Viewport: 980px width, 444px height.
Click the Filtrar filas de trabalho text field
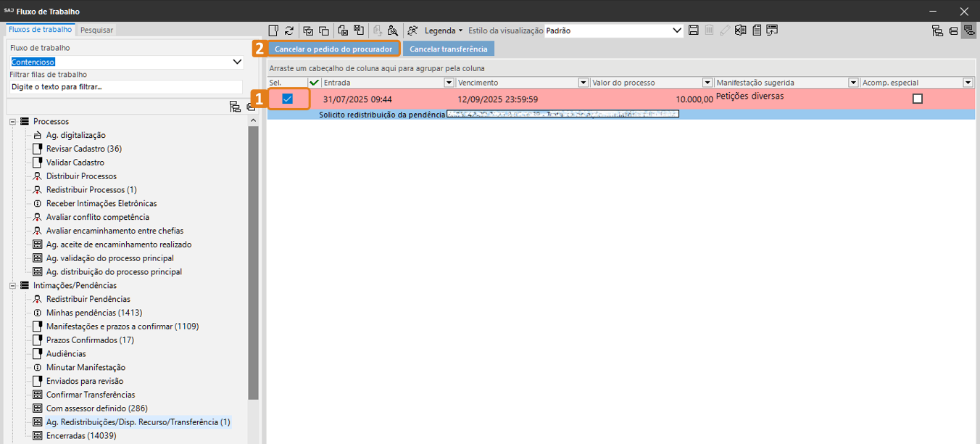point(126,87)
